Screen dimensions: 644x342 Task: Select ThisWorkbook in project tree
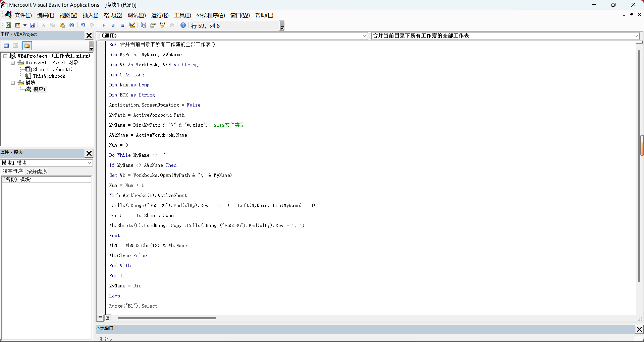tap(49, 76)
